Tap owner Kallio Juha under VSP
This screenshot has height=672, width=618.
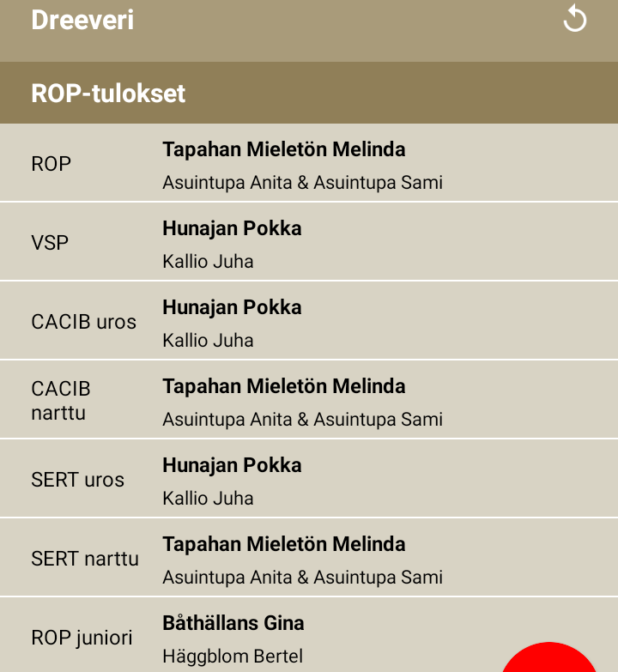click(x=208, y=262)
